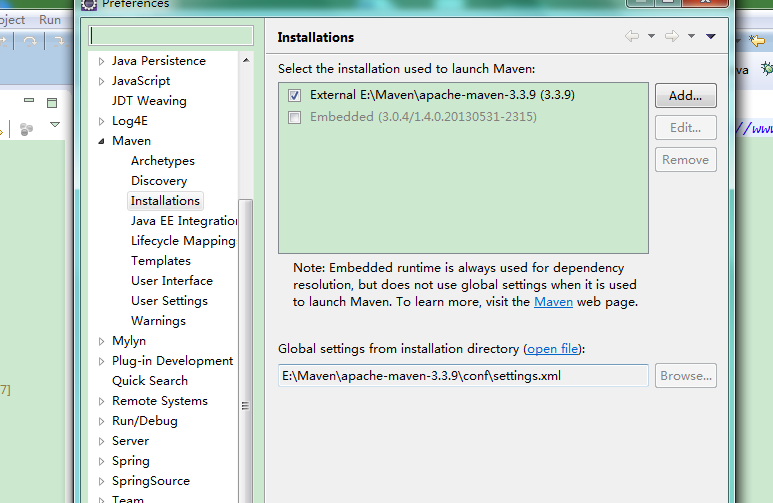Select User Interface under Maven
This screenshot has height=503, width=773.
click(x=172, y=281)
